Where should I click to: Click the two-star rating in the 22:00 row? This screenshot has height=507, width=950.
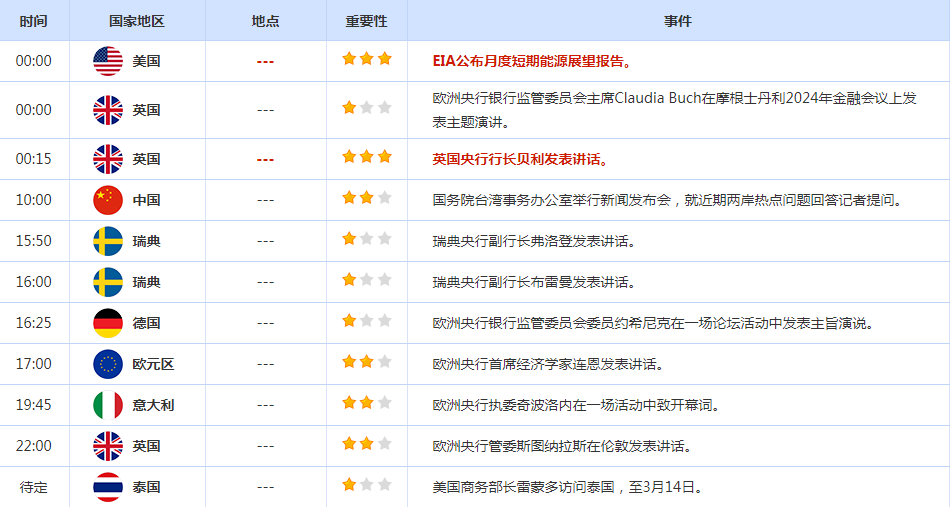[367, 443]
